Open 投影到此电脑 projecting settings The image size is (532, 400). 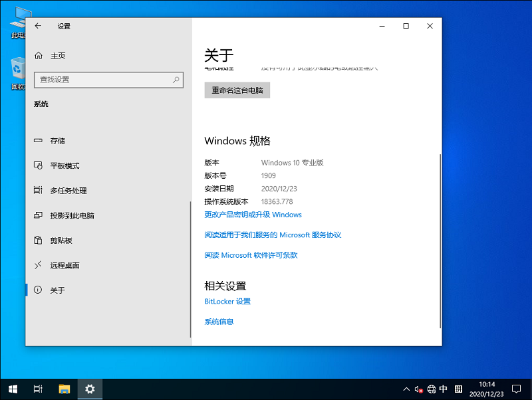72,216
